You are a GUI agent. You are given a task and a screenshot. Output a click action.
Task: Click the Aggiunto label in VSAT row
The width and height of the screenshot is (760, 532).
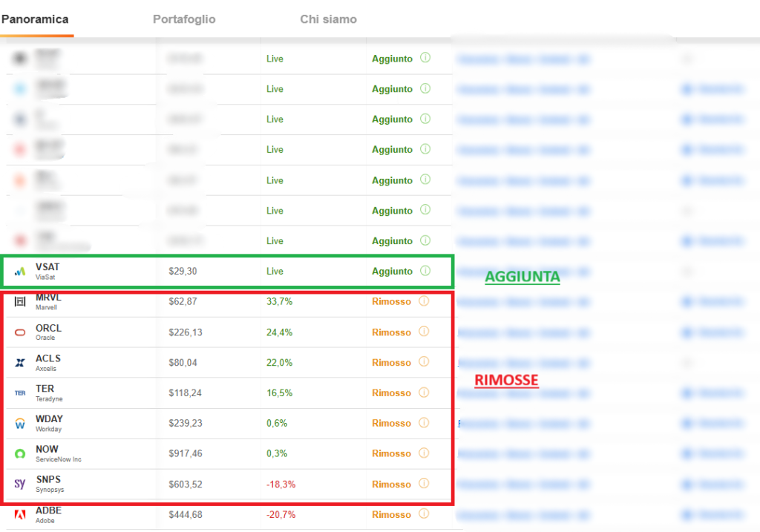coord(392,272)
